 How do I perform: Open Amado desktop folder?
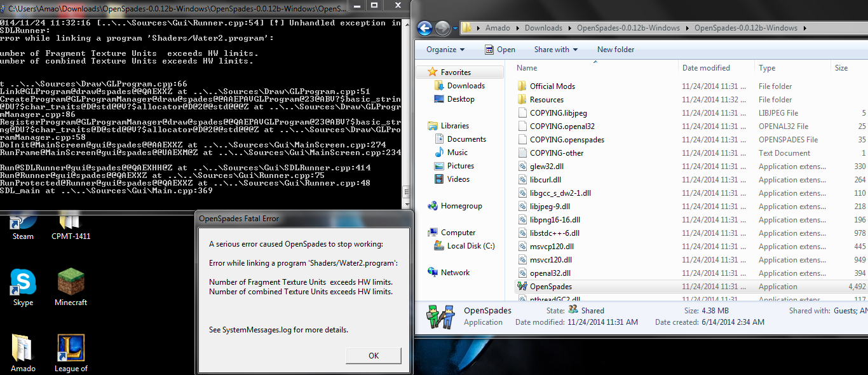23,353
